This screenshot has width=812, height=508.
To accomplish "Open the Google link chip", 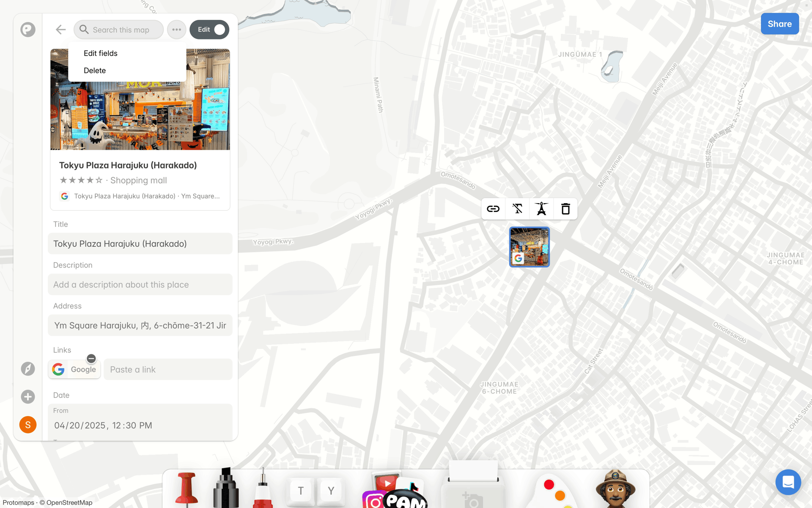I will (x=74, y=370).
